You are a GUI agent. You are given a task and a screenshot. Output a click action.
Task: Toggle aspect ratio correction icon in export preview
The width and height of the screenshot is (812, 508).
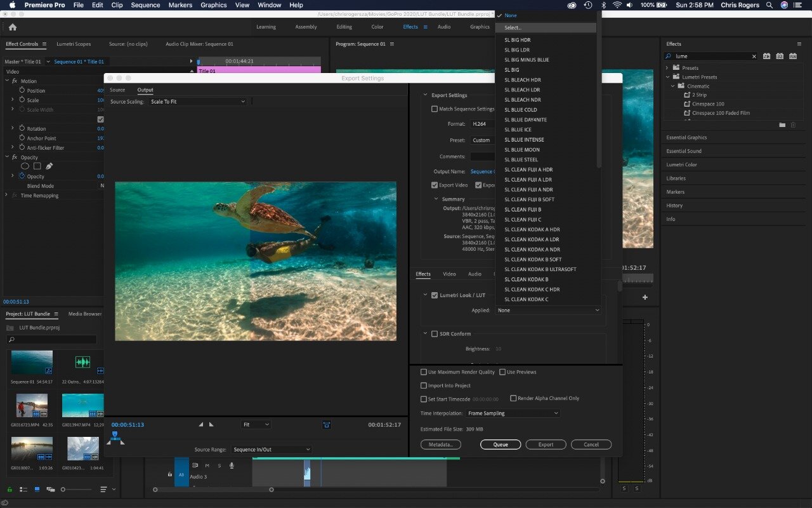click(327, 425)
